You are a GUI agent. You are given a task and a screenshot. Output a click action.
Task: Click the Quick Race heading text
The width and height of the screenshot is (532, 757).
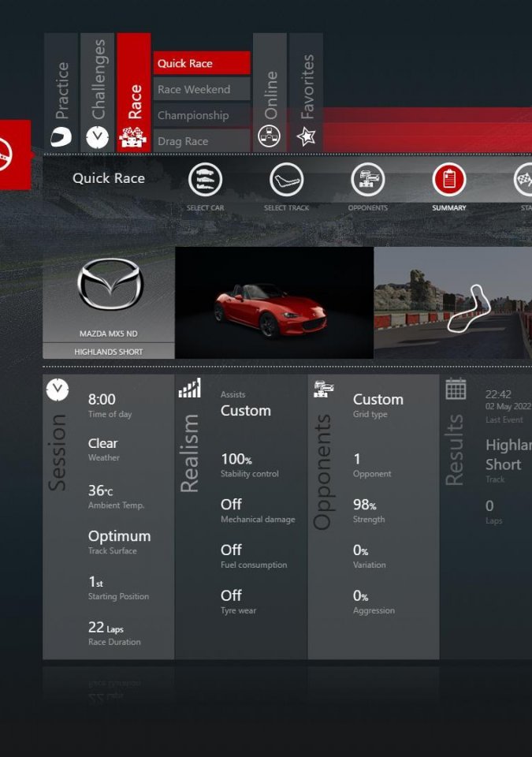pyautogui.click(x=109, y=178)
